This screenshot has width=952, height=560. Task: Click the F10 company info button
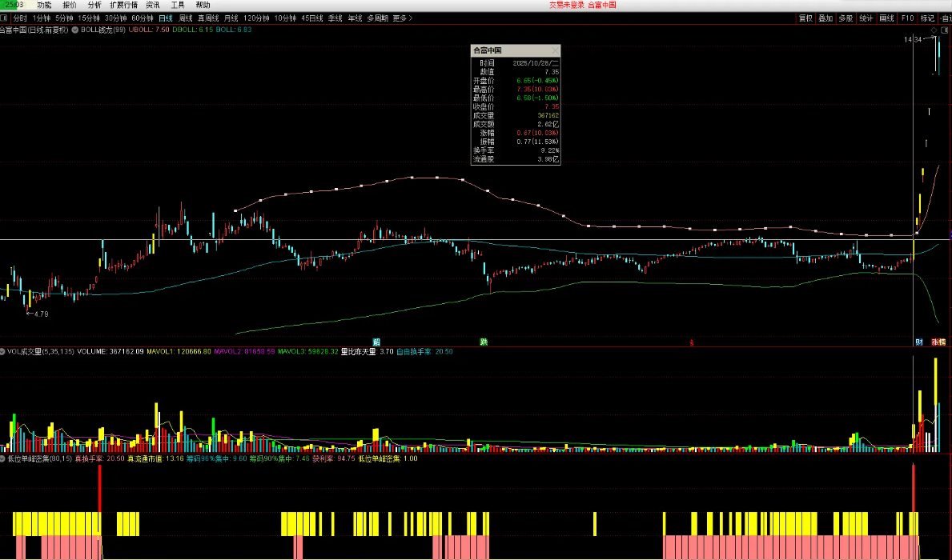pyautogui.click(x=907, y=18)
